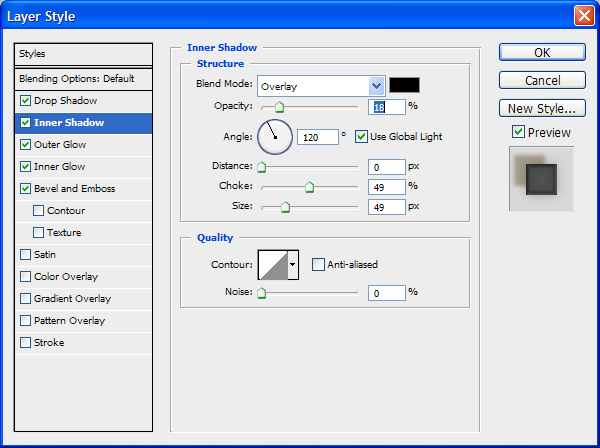Viewport: 600px width, 448px height.
Task: Expand the Contour picker arrow
Action: point(293,264)
